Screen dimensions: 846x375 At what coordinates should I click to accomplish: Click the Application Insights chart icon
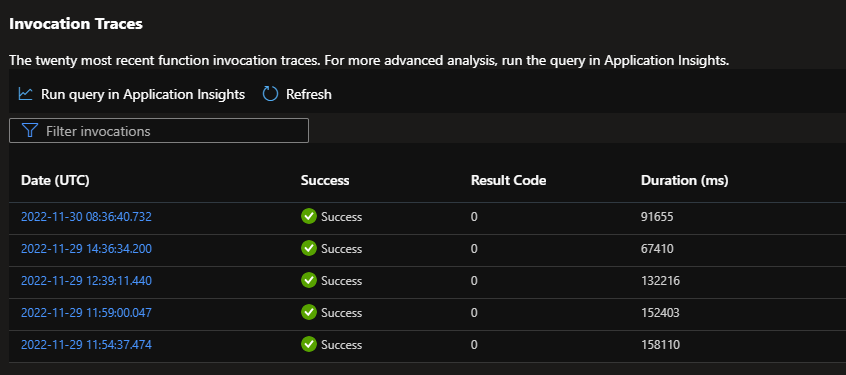click(x=25, y=94)
